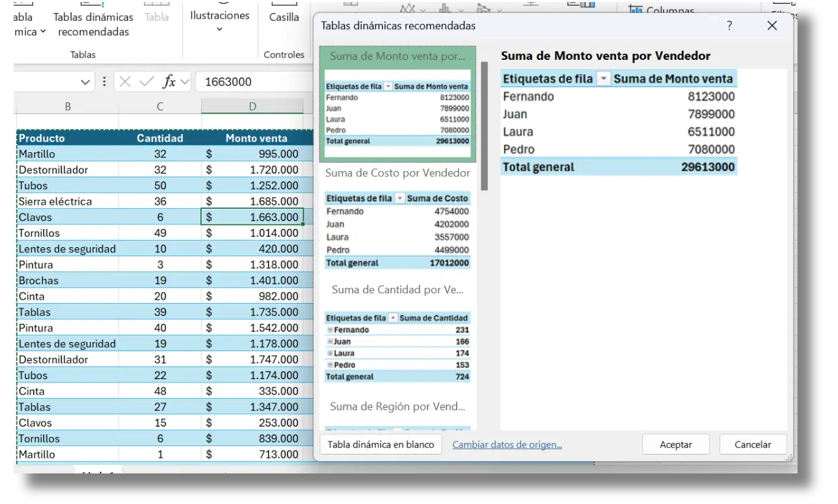Click the Cancelar button
Image resolution: width=838 pixels, height=504 pixels.
coord(753,445)
